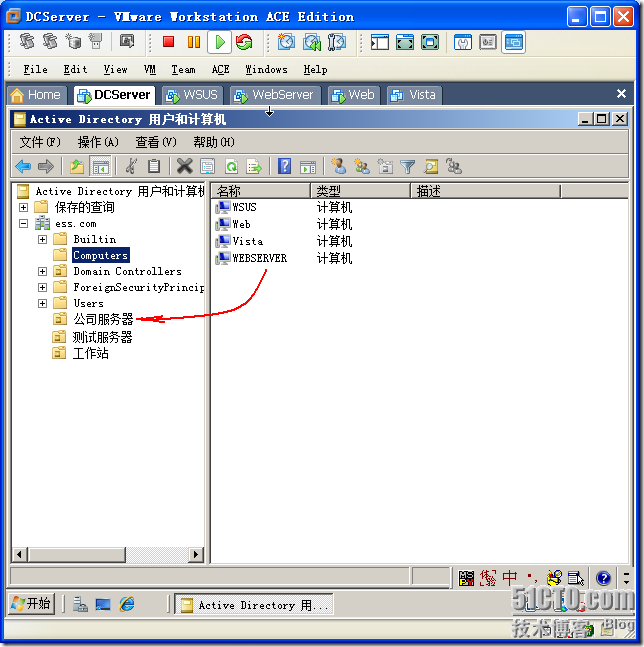Open the VMware ACE menu
644x647 pixels.
pyautogui.click(x=220, y=69)
